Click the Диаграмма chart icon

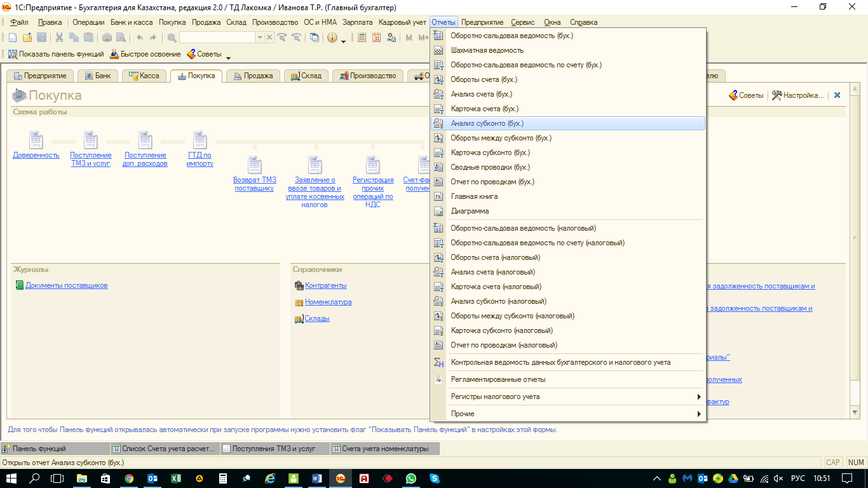coord(438,211)
